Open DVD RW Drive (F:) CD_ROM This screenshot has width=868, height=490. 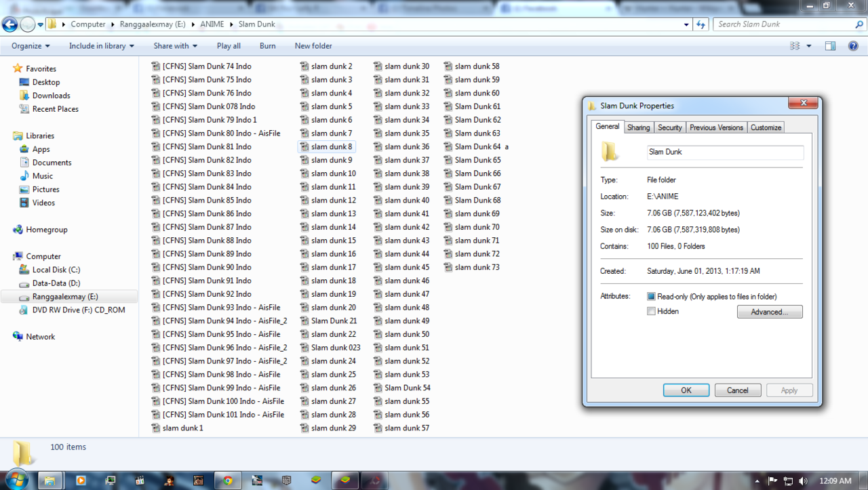coord(78,310)
